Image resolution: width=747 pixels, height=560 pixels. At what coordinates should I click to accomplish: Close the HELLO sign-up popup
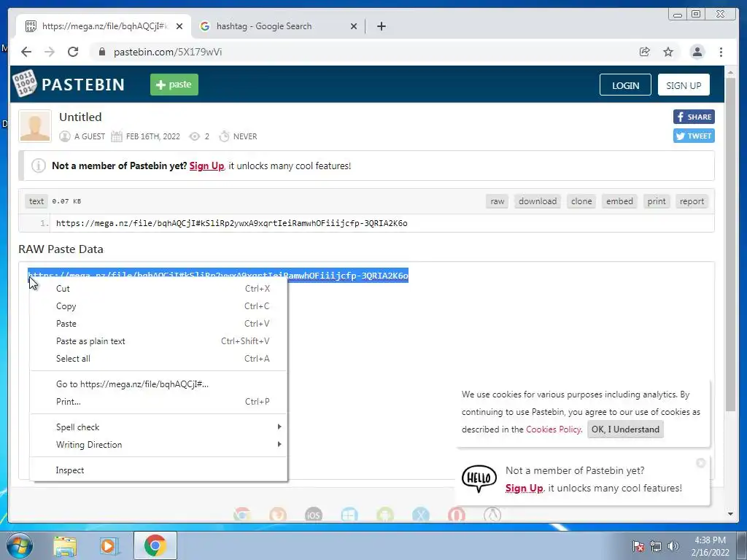point(700,463)
